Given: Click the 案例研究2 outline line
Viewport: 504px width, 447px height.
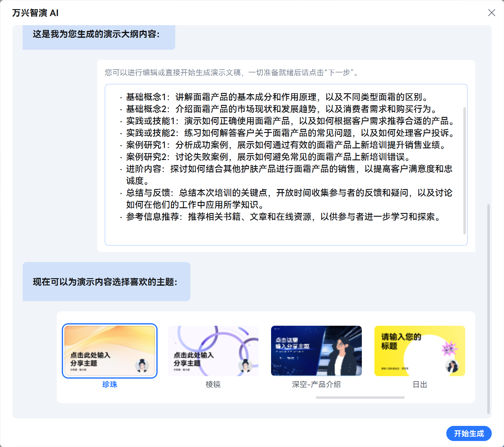Looking at the screenshot, I should pyautogui.click(x=269, y=157).
